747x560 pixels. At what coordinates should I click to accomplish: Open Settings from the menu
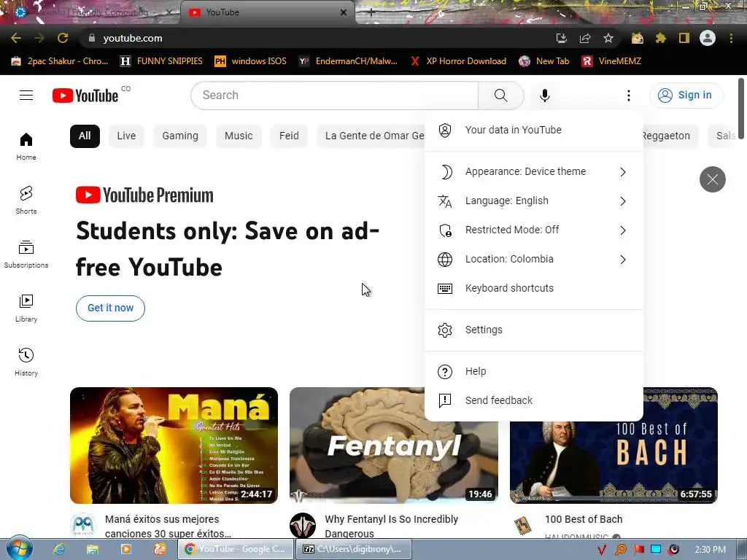(533, 330)
